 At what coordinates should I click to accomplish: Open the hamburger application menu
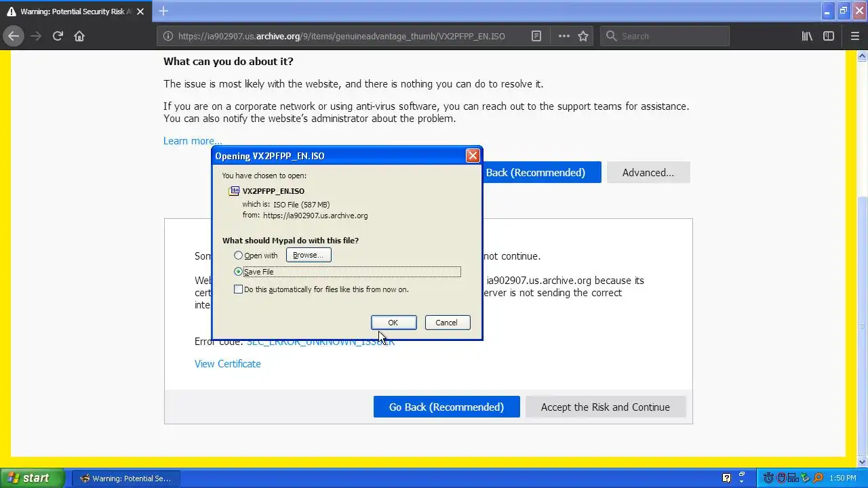855,36
